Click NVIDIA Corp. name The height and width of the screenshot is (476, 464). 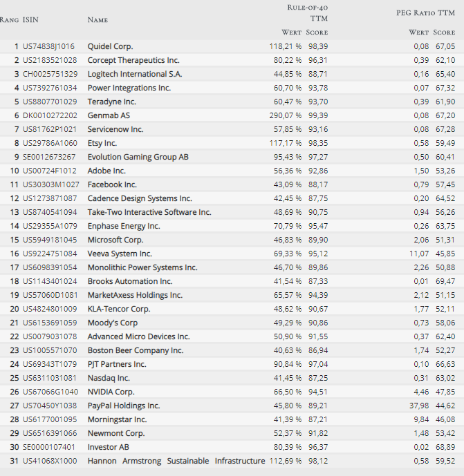click(111, 392)
